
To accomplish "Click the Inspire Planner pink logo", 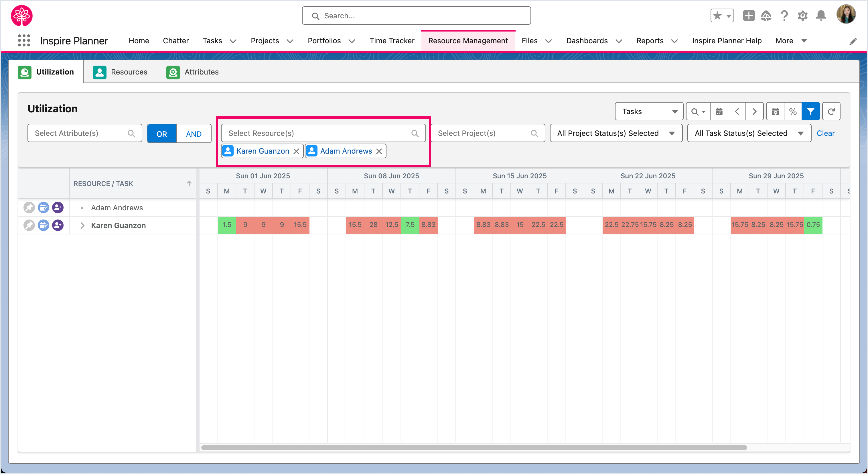I will [22, 15].
